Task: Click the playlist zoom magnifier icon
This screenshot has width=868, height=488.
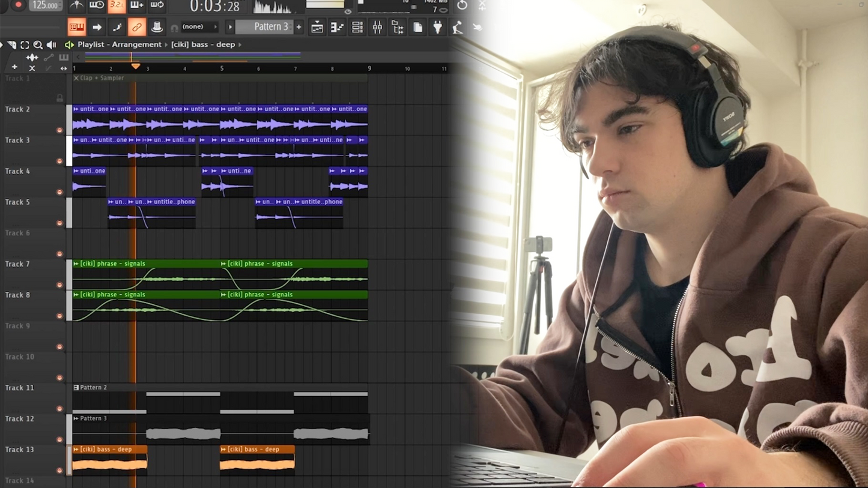Action: coord(38,44)
